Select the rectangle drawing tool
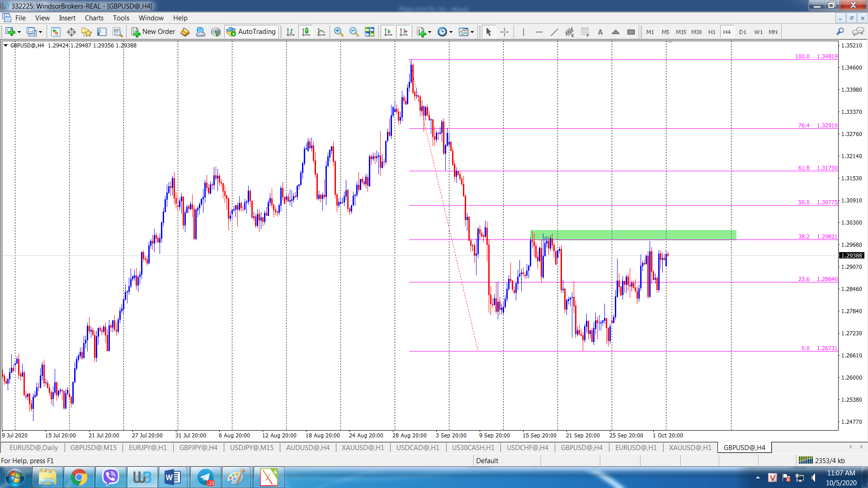 (631, 32)
